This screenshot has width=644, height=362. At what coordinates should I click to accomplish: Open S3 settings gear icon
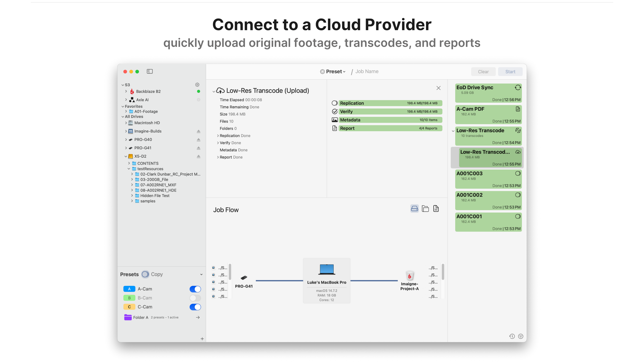click(x=197, y=85)
